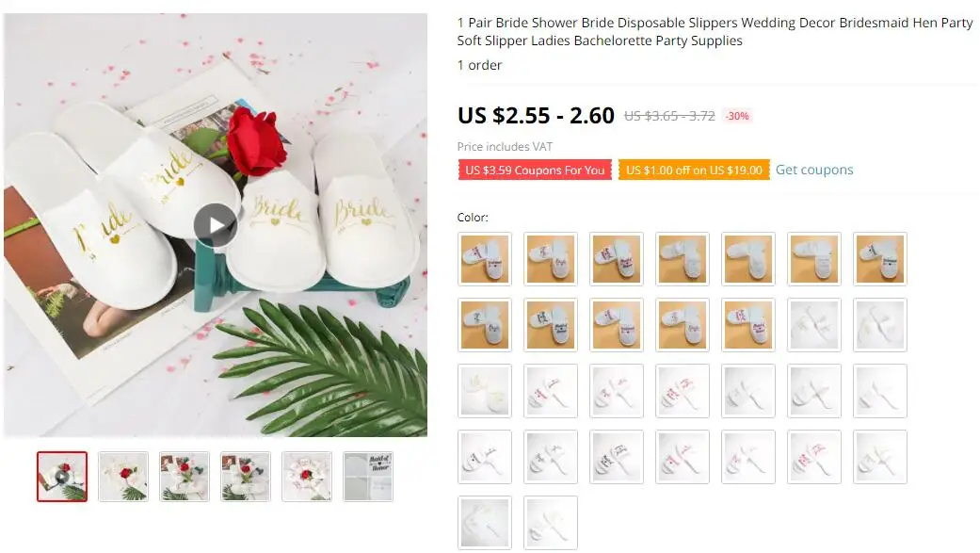The width and height of the screenshot is (980, 553).
Task: Select the third color swatch in fourth row
Action: 617,457
